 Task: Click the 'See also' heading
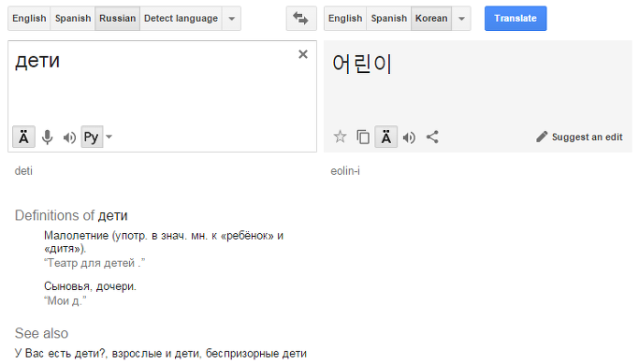click(41, 333)
